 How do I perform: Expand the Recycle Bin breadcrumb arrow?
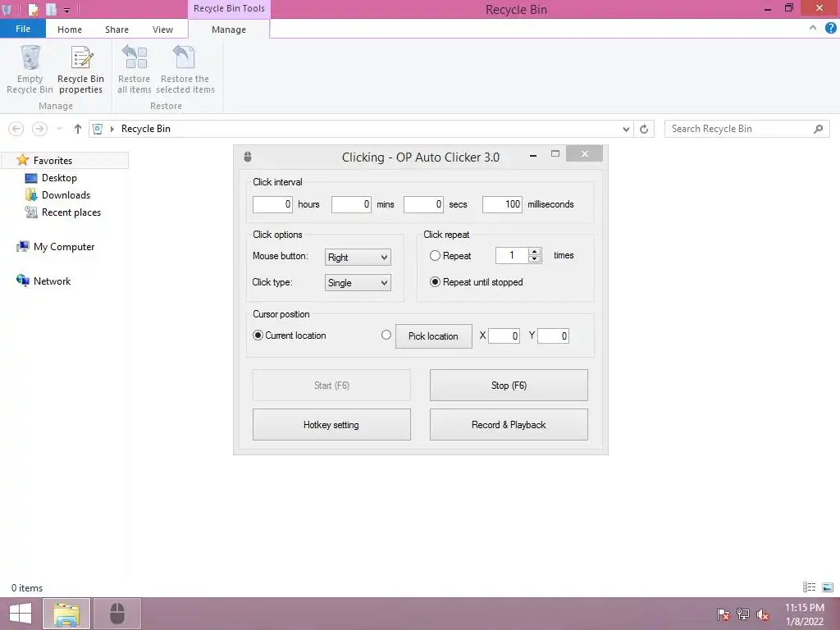pos(112,129)
